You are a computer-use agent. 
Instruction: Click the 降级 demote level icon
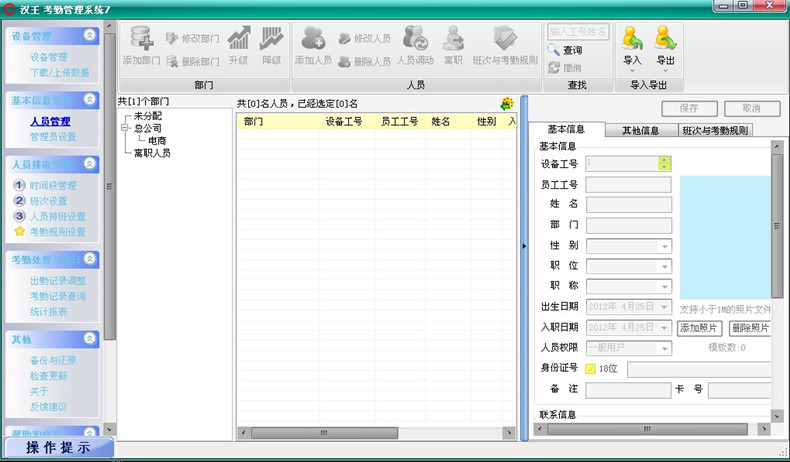271,38
